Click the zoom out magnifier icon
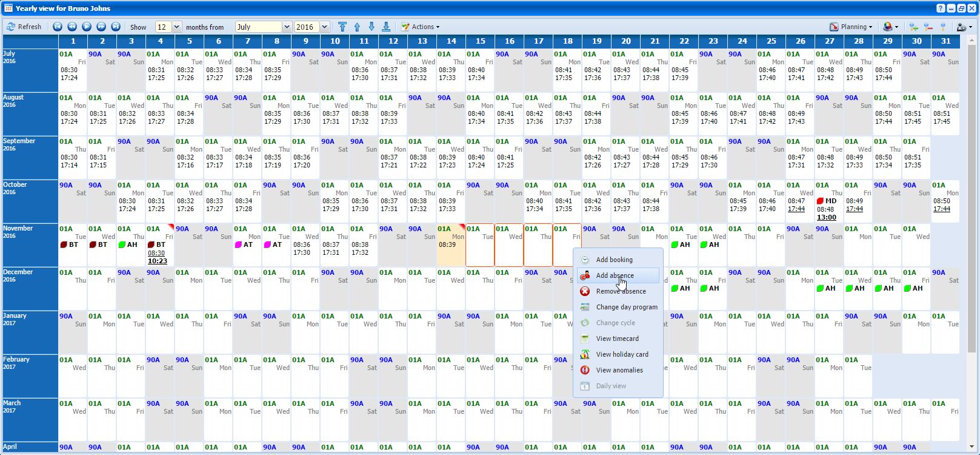 pyautogui.click(x=928, y=27)
